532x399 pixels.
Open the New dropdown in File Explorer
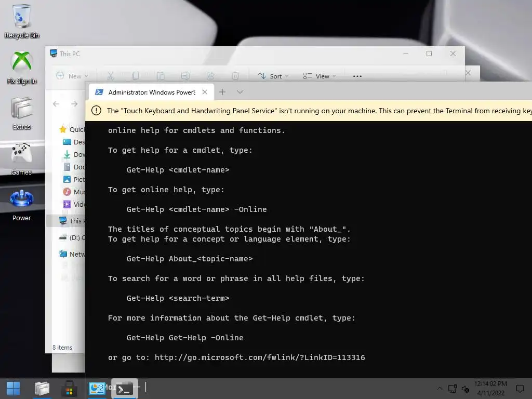pyautogui.click(x=72, y=76)
